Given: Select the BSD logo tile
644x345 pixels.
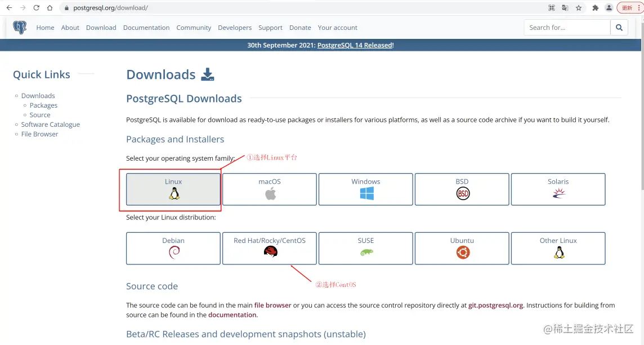Looking at the screenshot, I should (x=462, y=189).
